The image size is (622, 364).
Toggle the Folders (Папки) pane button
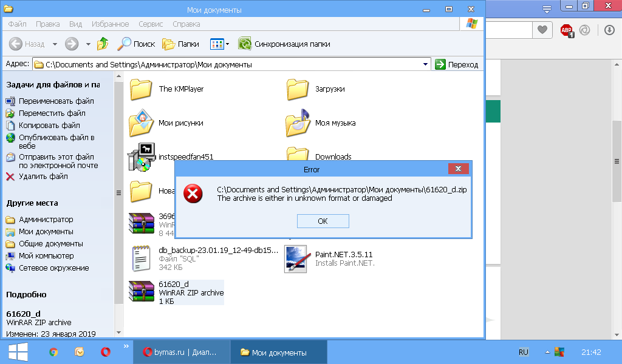pos(181,44)
